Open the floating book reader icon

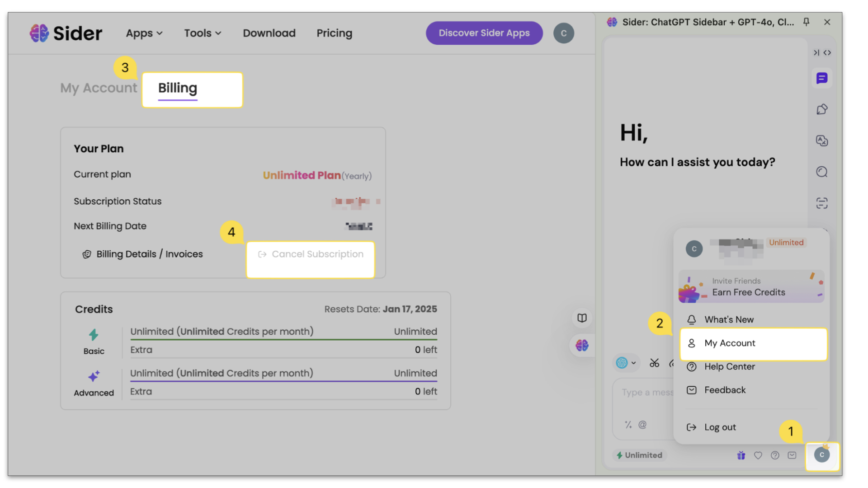pyautogui.click(x=582, y=318)
